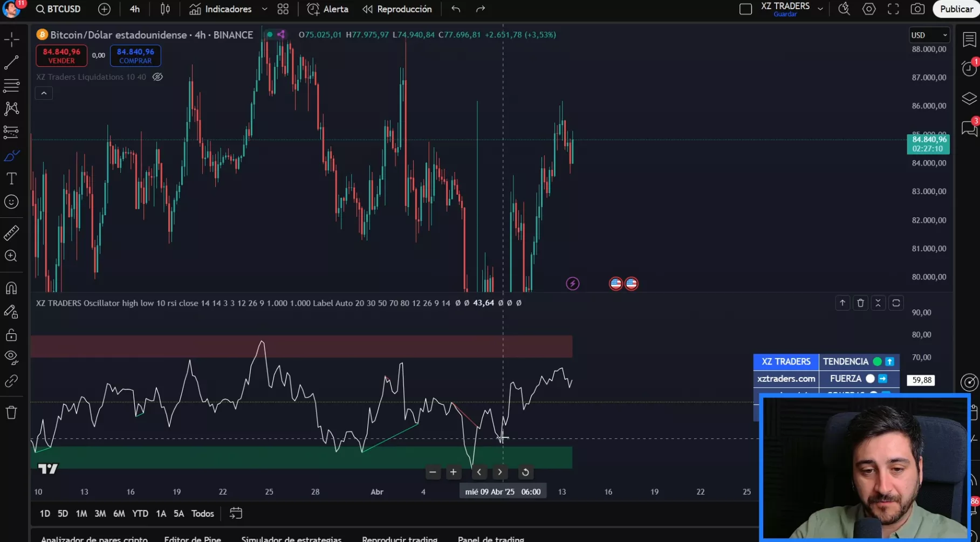This screenshot has height=542, width=980.
Task: Toggle lock all drawings
Action: point(11,335)
